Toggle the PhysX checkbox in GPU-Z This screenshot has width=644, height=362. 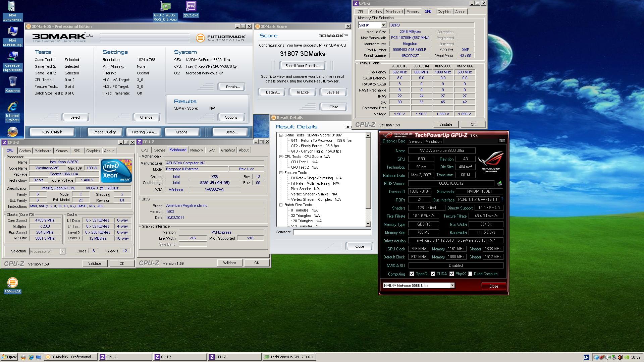pyautogui.click(x=452, y=274)
